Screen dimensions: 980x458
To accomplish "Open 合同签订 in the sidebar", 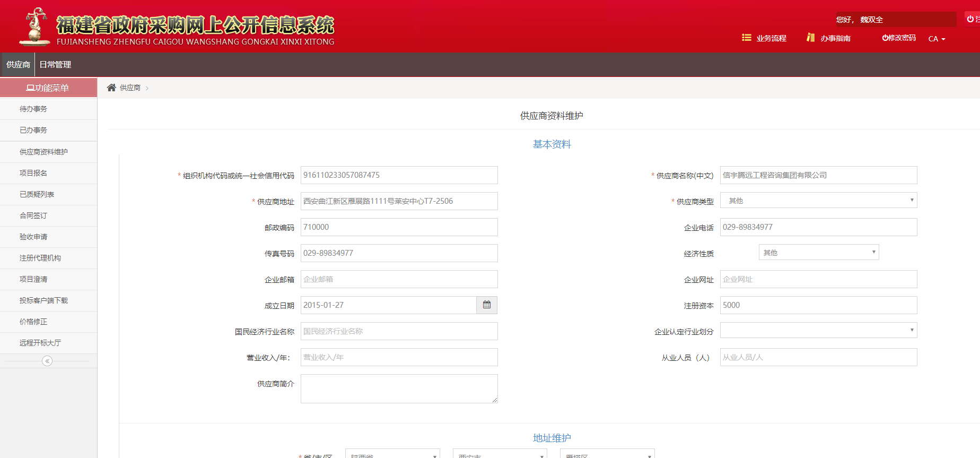I will coord(48,215).
